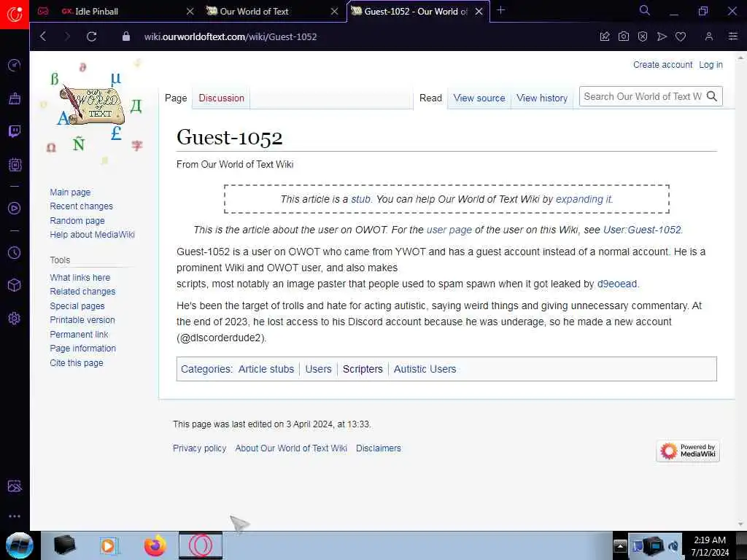Click the Opera GX taskbar button

[x=201, y=545]
